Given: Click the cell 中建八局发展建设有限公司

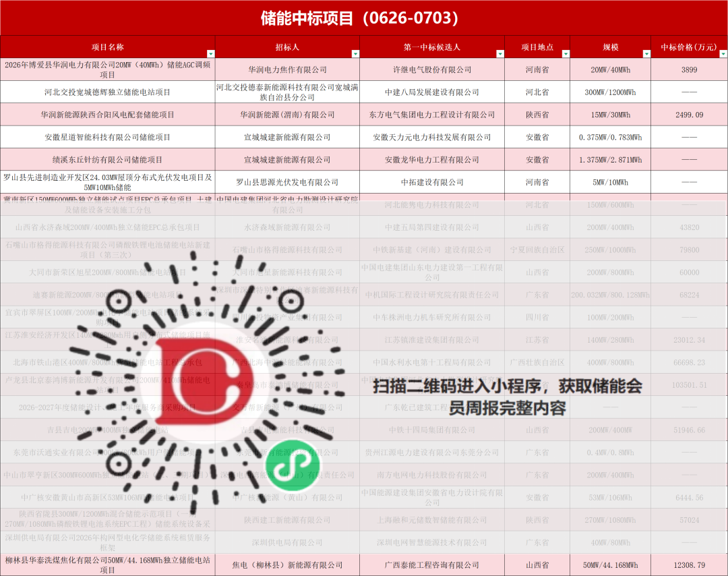Looking at the screenshot, I should pos(432,92).
